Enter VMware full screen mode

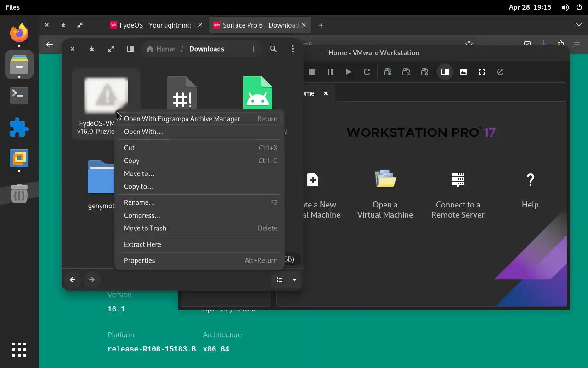482,72
